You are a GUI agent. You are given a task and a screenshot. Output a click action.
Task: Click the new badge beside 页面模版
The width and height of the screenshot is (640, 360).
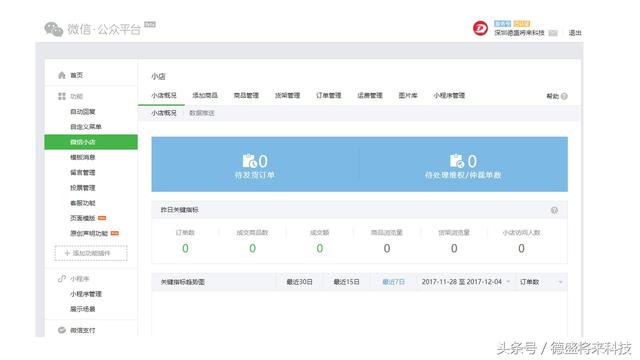[x=102, y=218]
